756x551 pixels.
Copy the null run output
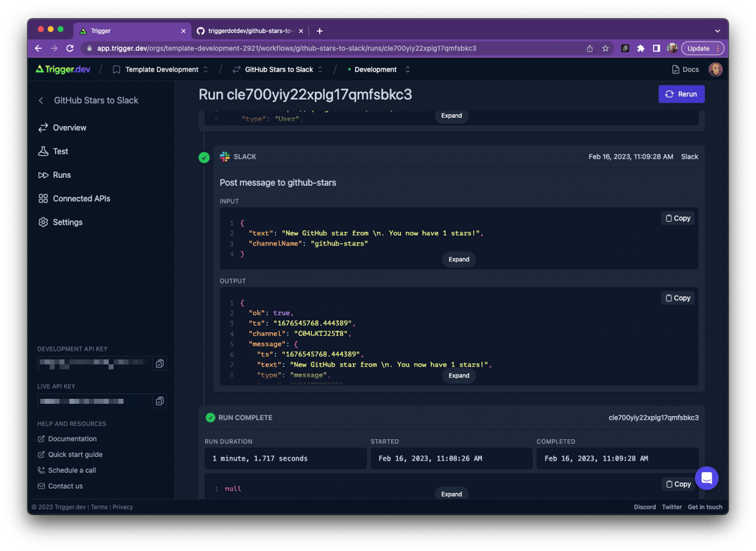pos(678,484)
